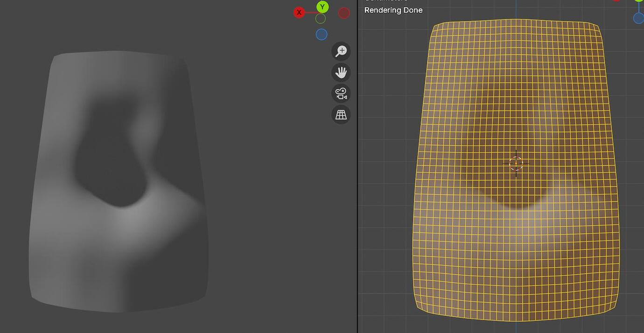This screenshot has height=333, width=644.
Task: Click the green Y axis gizmo ball
Action: coord(322,7)
